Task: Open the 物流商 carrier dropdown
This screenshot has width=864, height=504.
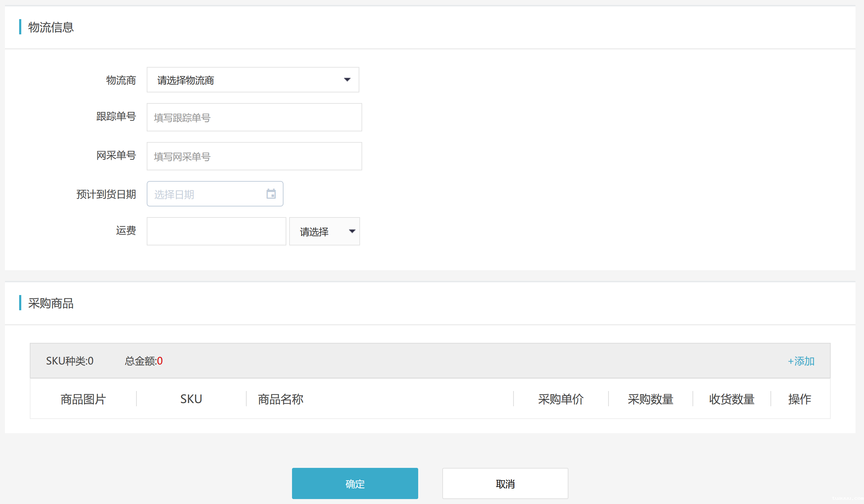Action: pos(252,80)
